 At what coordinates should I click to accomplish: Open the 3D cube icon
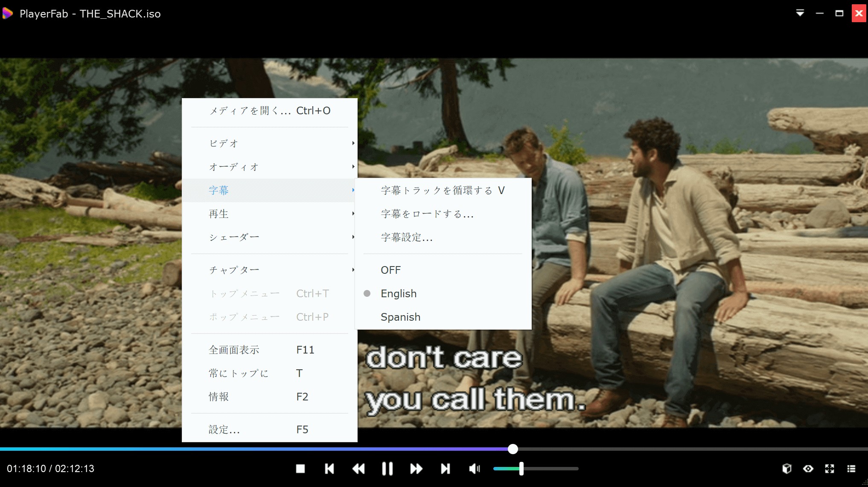point(787,469)
